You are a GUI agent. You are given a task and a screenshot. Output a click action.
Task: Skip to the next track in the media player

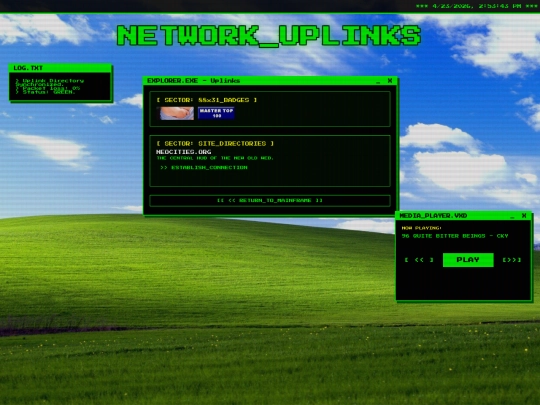[512, 260]
